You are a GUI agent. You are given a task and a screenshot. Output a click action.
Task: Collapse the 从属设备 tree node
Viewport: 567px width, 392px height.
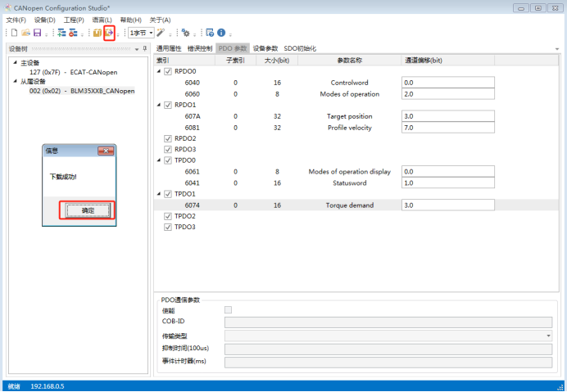[x=16, y=81]
